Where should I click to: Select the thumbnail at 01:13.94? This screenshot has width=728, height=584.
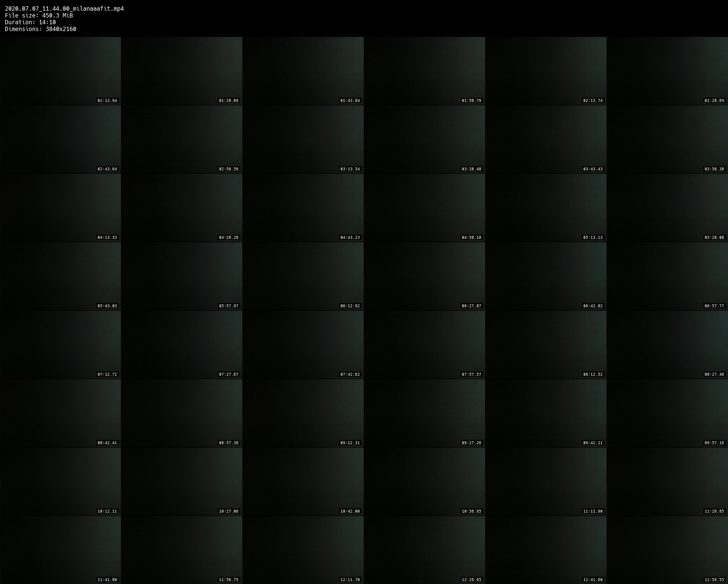60,71
